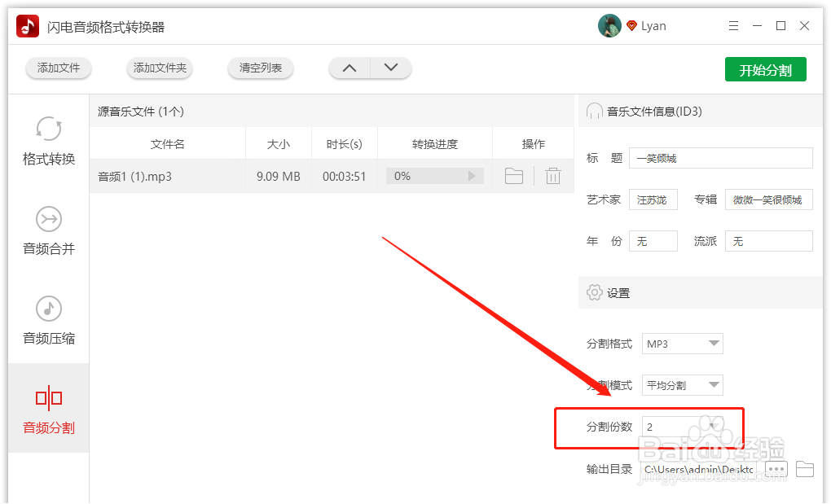Open the 音频合并 feature icon
This screenshot has height=504, width=831.
pos(48,219)
